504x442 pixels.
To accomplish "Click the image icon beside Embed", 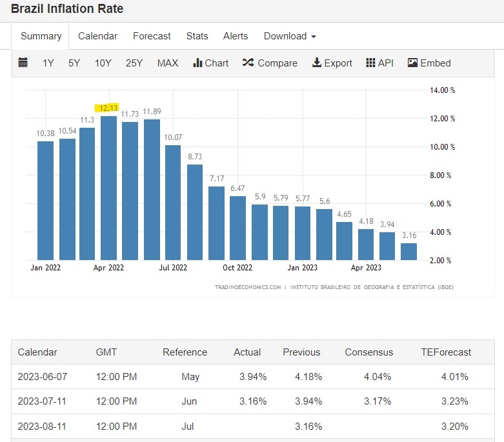I will (412, 63).
